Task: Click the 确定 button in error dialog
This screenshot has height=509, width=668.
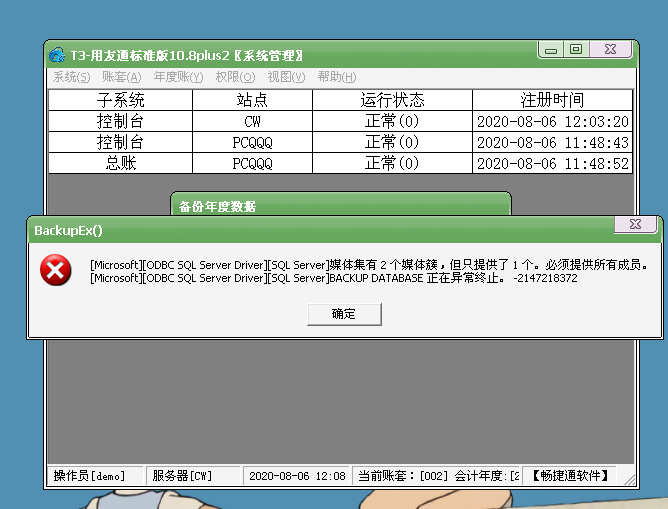Action: pos(344,314)
